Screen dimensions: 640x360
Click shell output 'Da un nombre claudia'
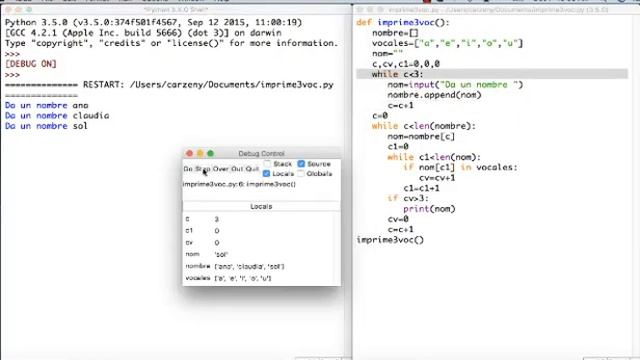[x=57, y=116]
